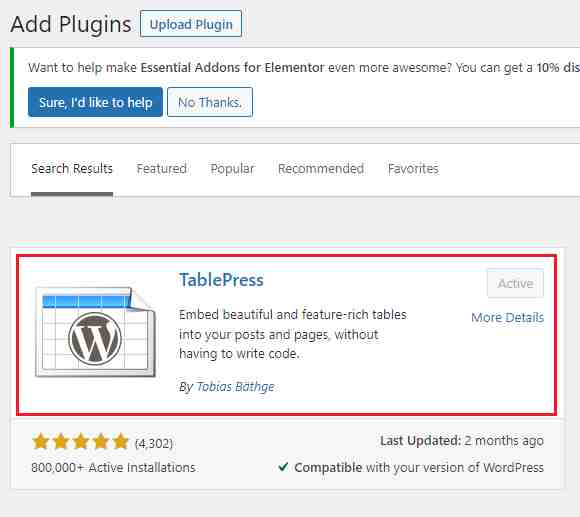
Task: Click 'Sure, I'd like to help' button
Action: point(95,102)
